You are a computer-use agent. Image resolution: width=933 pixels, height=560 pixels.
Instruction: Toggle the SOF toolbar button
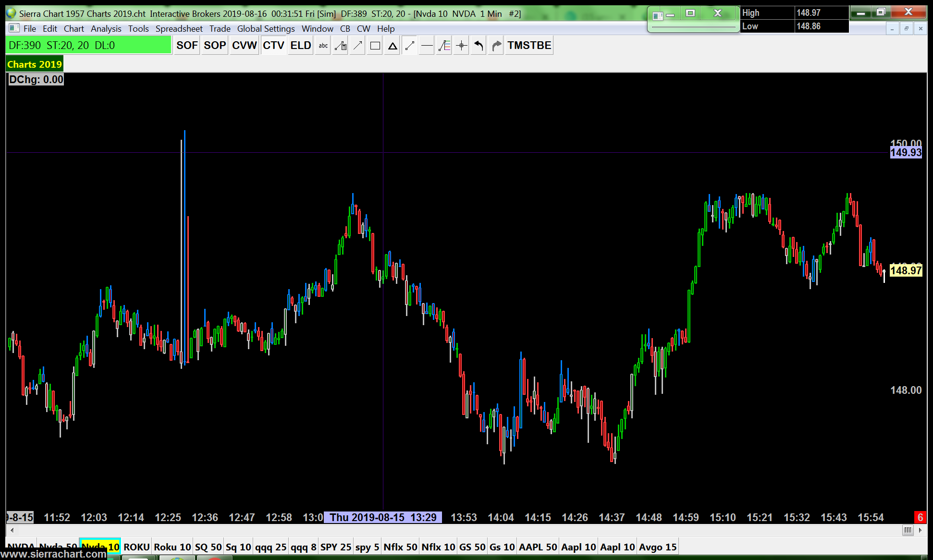(x=187, y=46)
